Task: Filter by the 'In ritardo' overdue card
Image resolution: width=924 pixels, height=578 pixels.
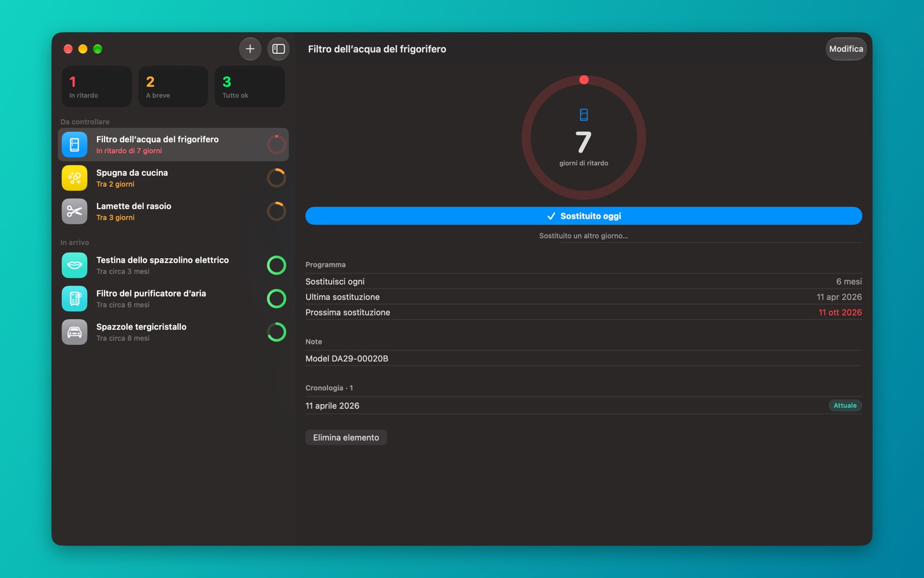Action: [x=97, y=87]
